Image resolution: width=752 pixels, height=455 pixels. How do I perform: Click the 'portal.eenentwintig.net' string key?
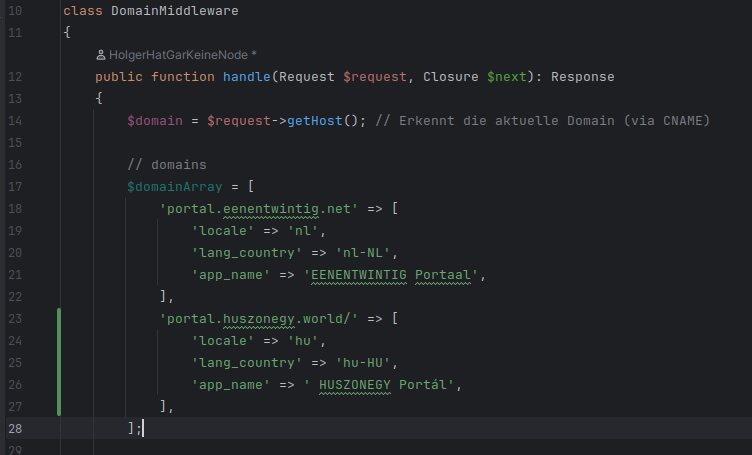(x=259, y=209)
